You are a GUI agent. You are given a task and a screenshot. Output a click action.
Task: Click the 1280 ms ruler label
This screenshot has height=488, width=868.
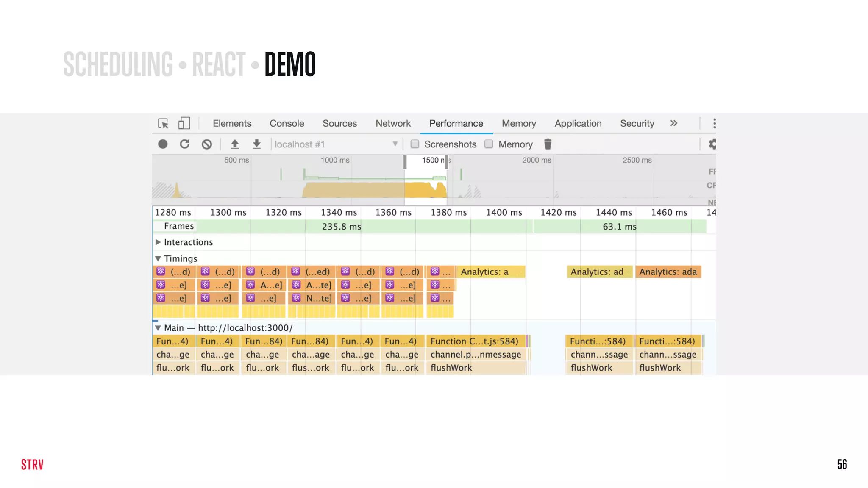click(173, 213)
